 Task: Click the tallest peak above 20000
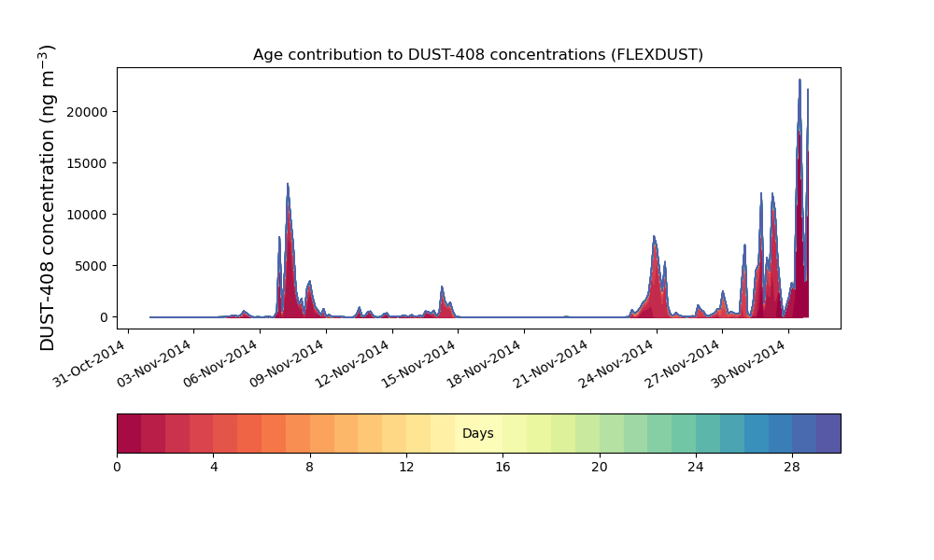(800, 84)
